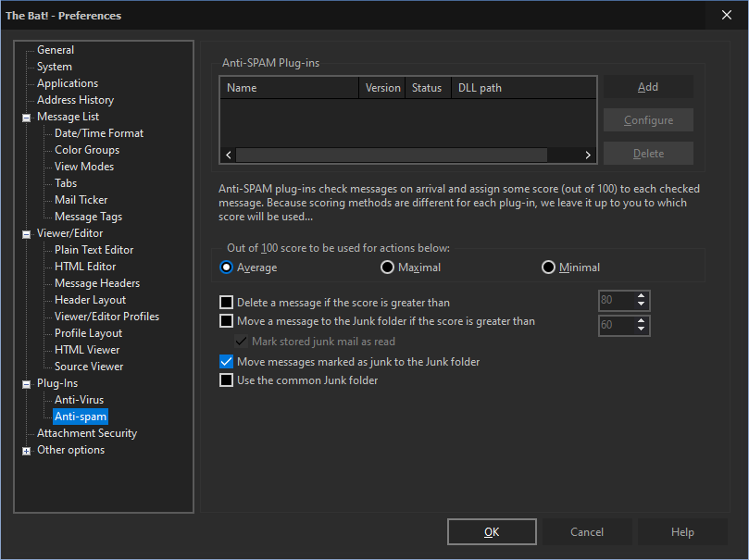The height and width of the screenshot is (560, 749).
Task: Enable moving high-score messages to Junk folder
Action: [227, 321]
